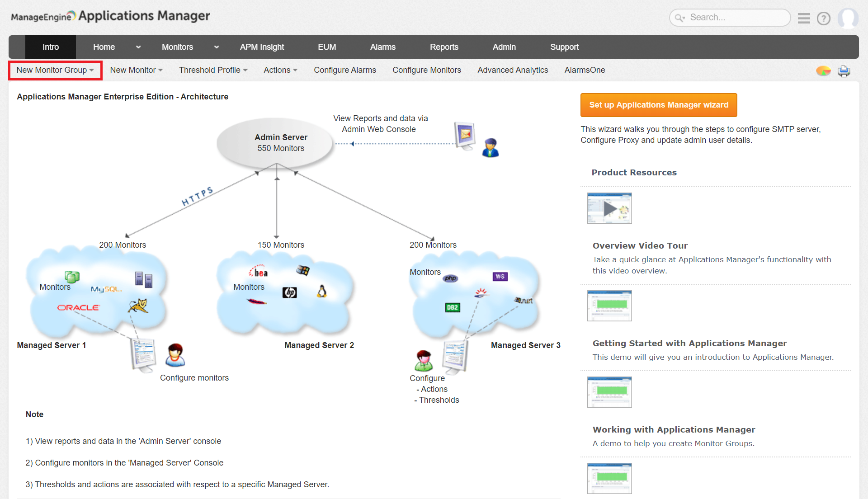This screenshot has height=499, width=868.
Task: Click the help question mark icon
Action: [824, 19]
